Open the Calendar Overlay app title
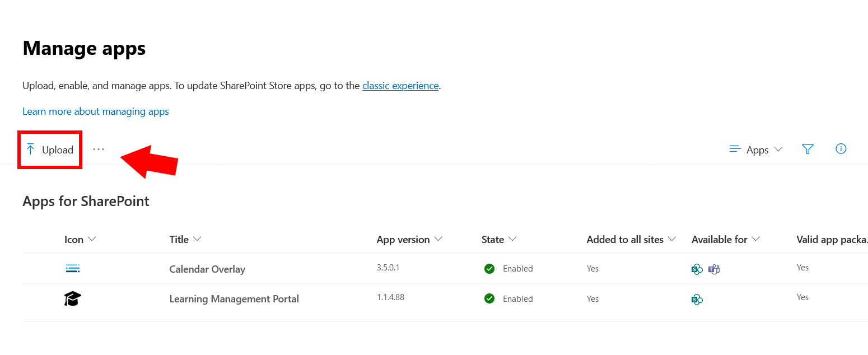This screenshot has width=868, height=355. tap(207, 269)
